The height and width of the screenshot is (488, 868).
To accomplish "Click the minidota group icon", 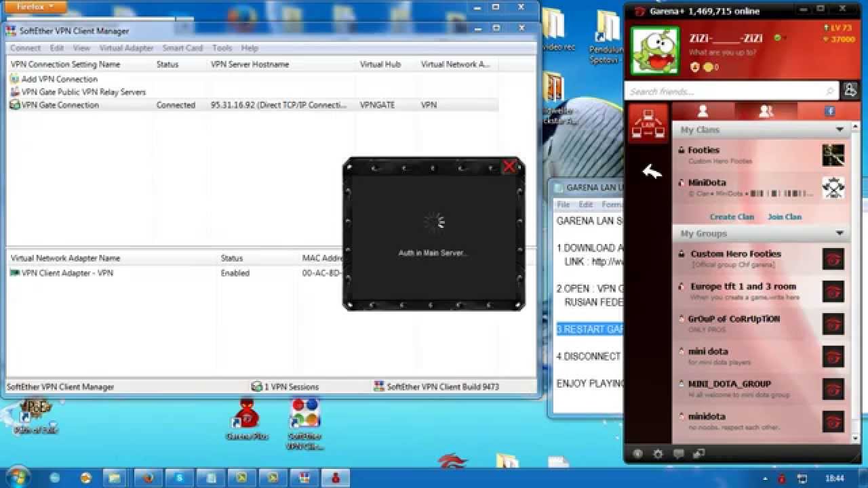I will click(833, 421).
